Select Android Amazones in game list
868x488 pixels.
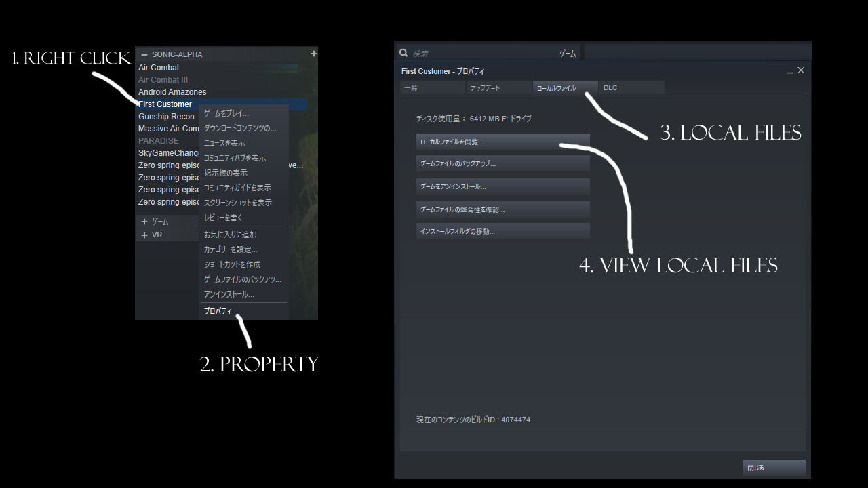click(172, 91)
